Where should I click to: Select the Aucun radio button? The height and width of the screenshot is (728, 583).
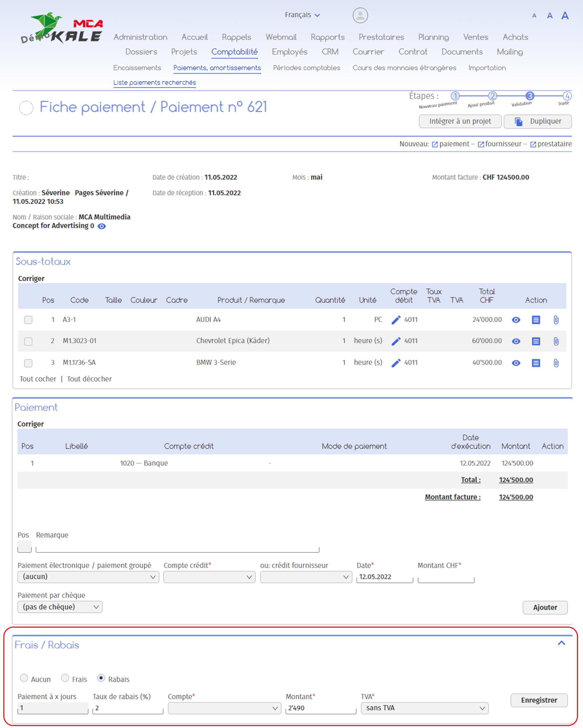pos(24,678)
